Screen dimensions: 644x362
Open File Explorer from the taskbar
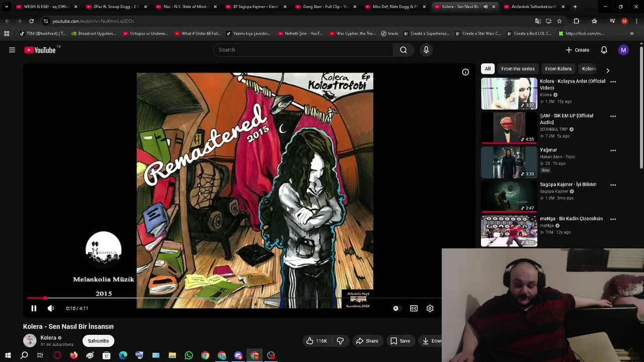click(x=172, y=355)
